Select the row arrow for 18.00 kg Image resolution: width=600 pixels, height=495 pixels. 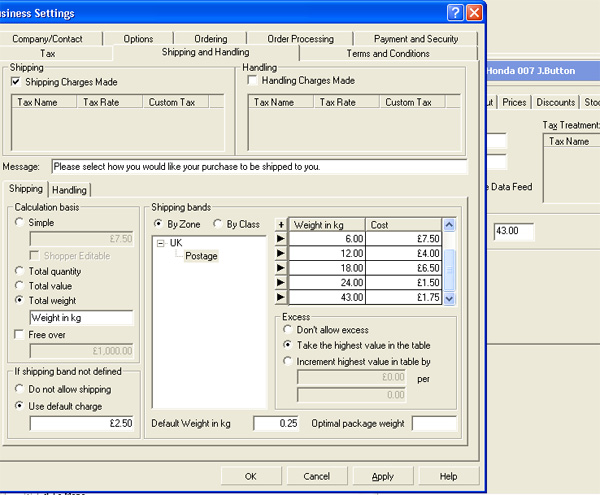coord(281,269)
